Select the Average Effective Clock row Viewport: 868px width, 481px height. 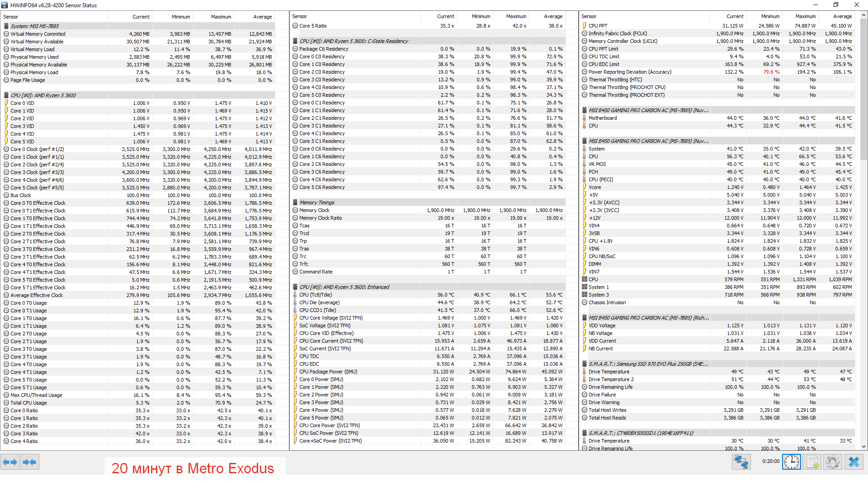(138, 295)
